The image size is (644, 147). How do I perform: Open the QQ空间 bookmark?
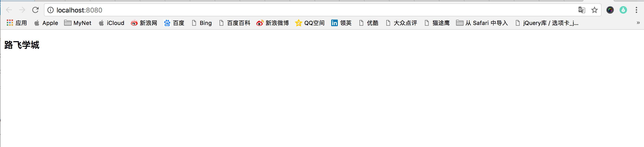[x=310, y=23]
